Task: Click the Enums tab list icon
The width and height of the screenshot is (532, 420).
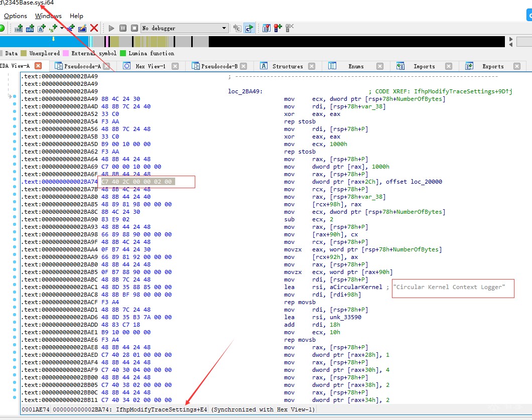Action: coord(332,66)
